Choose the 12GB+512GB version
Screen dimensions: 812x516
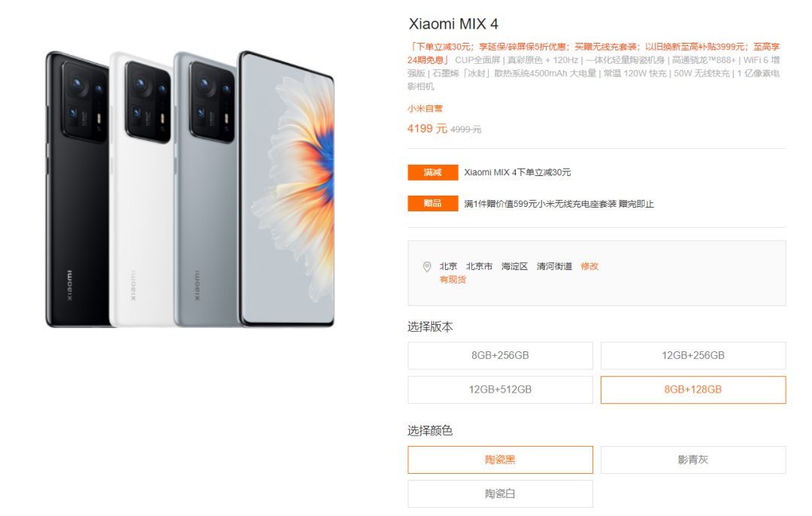pos(500,390)
